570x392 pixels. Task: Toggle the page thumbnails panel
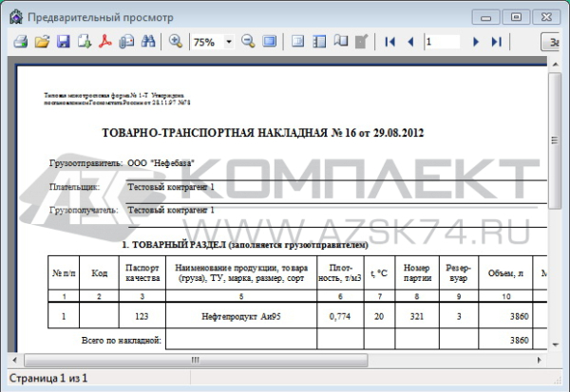(319, 42)
